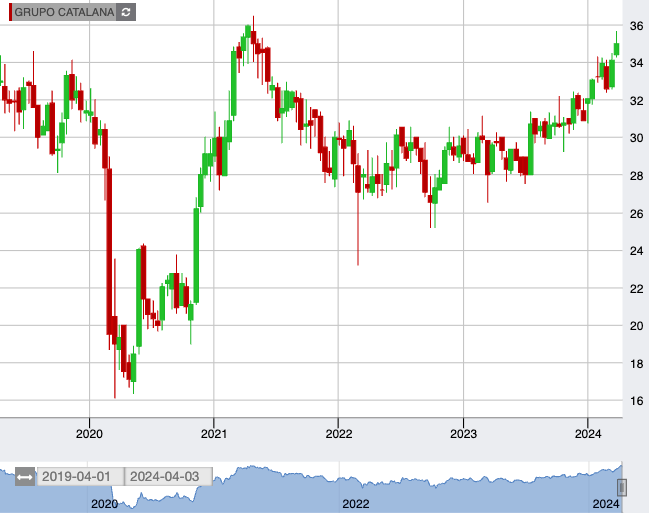Click the 32 price axis label

636,101
